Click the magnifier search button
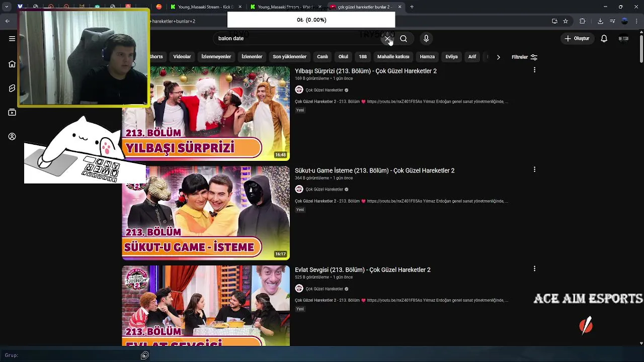The height and width of the screenshot is (362, 644). coord(404,38)
